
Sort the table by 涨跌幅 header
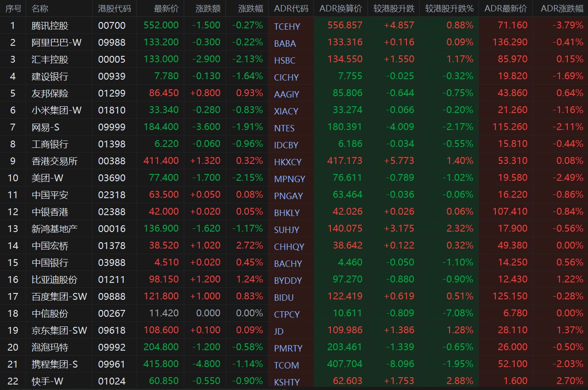(x=251, y=9)
